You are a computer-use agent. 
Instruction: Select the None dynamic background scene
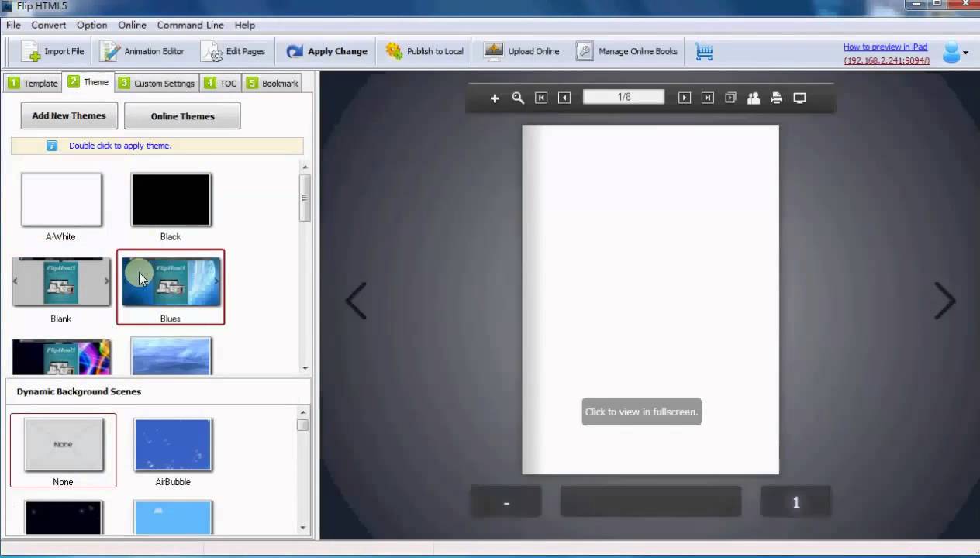click(64, 445)
